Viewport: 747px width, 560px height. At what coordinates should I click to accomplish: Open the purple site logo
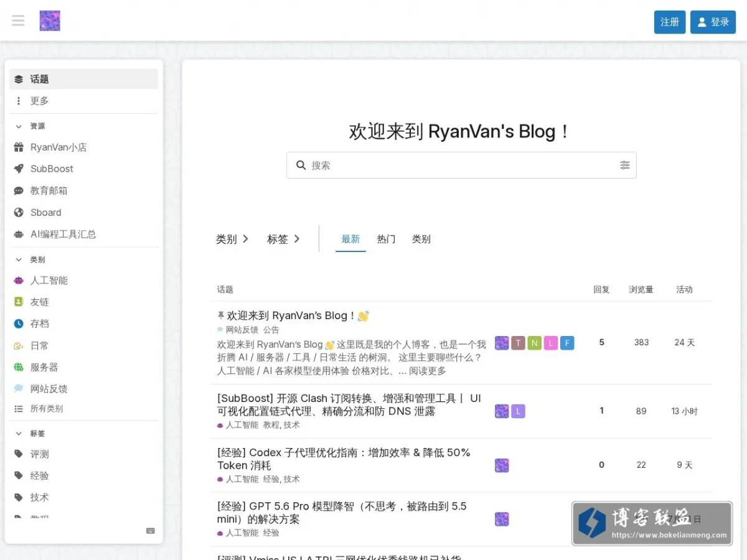(x=50, y=21)
